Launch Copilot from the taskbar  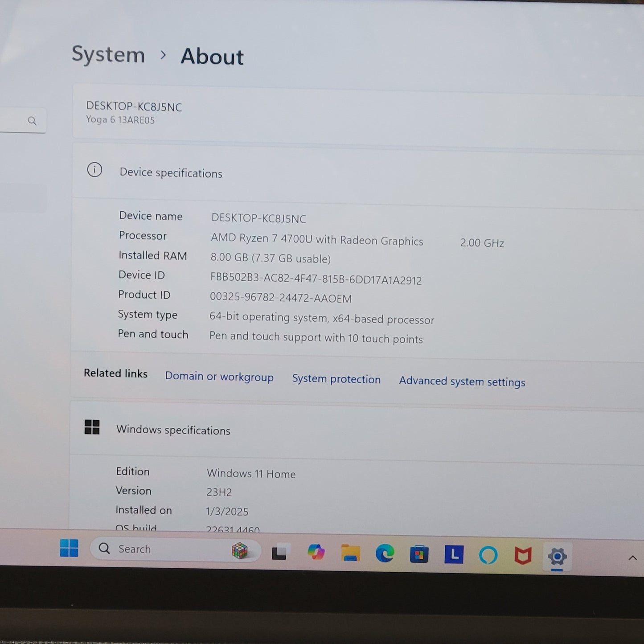(316, 553)
